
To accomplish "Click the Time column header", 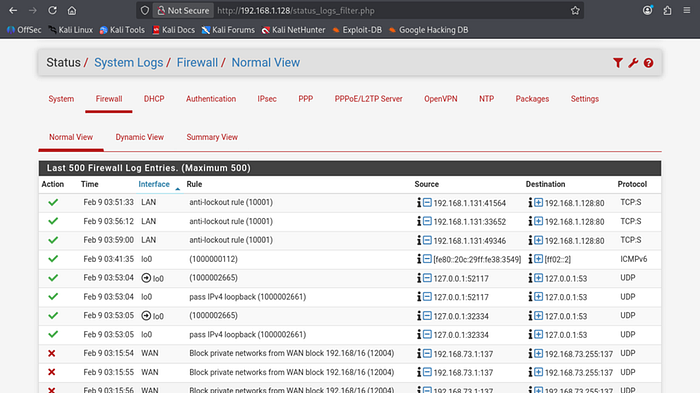I will pyautogui.click(x=90, y=184).
